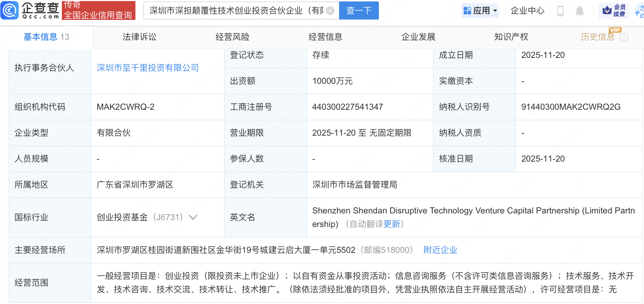Click 更新 next to the English name
Screen dimensions: 644x304
(392, 224)
